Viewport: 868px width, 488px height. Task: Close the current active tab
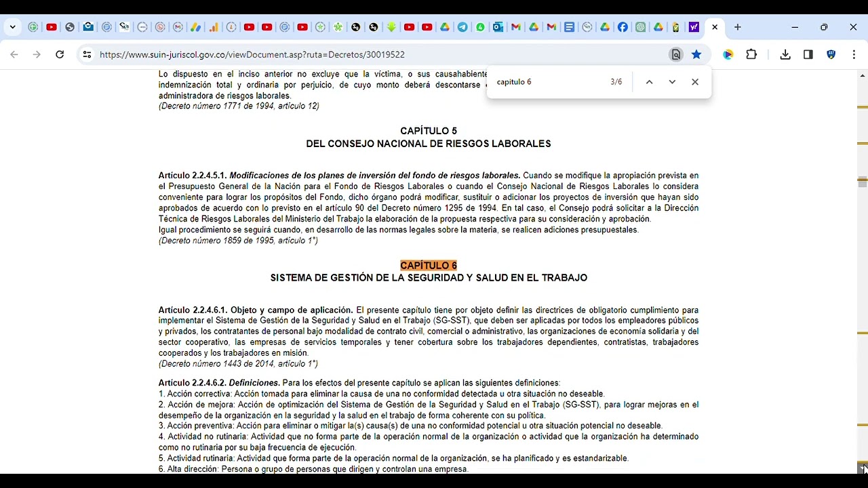click(x=715, y=27)
